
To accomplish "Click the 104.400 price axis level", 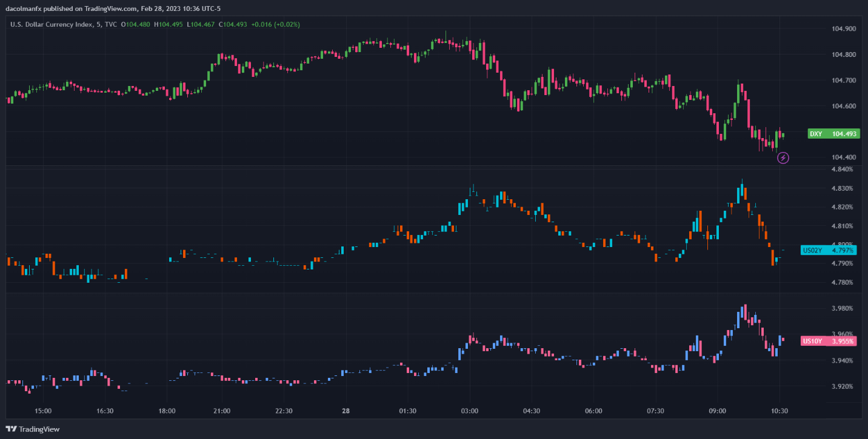I will pos(844,157).
